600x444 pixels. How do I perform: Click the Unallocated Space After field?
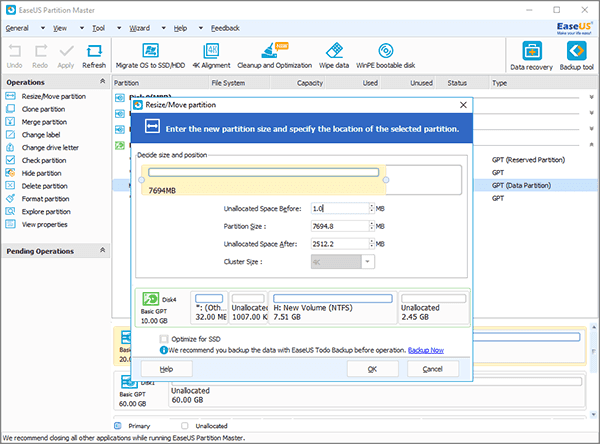coord(340,244)
